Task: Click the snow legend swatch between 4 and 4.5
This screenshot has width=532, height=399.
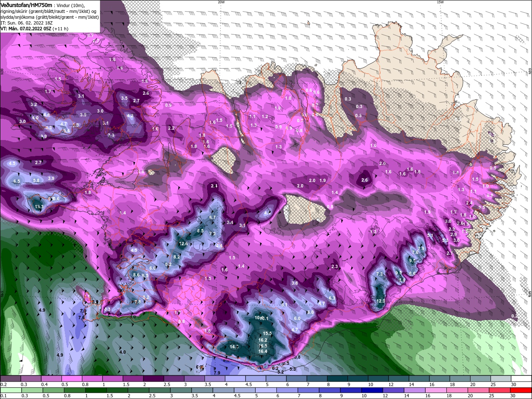Action: tap(235, 379)
